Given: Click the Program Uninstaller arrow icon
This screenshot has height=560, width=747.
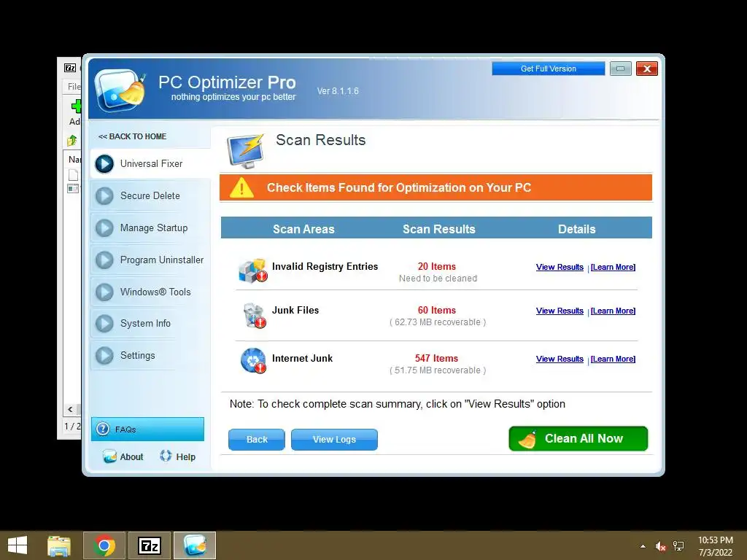Looking at the screenshot, I should pyautogui.click(x=104, y=260).
